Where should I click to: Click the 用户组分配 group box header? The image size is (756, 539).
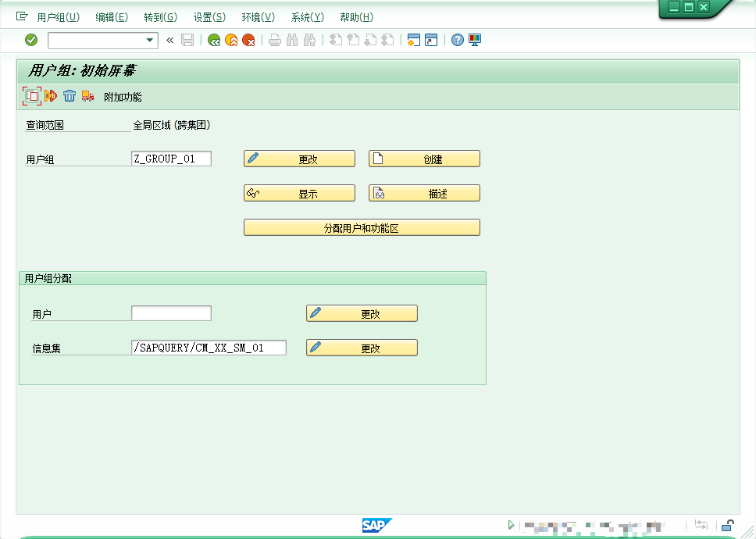[252, 278]
